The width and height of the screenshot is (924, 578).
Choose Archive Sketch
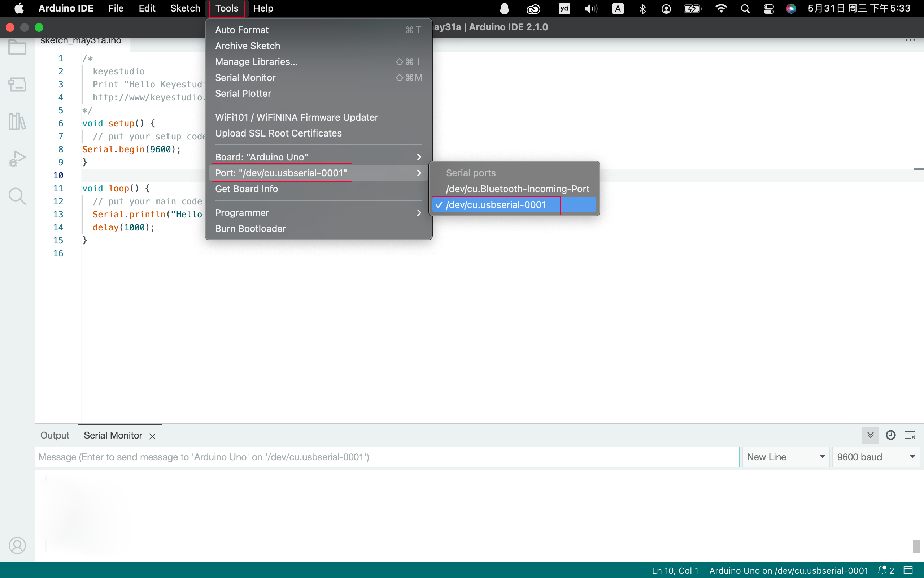318,46
